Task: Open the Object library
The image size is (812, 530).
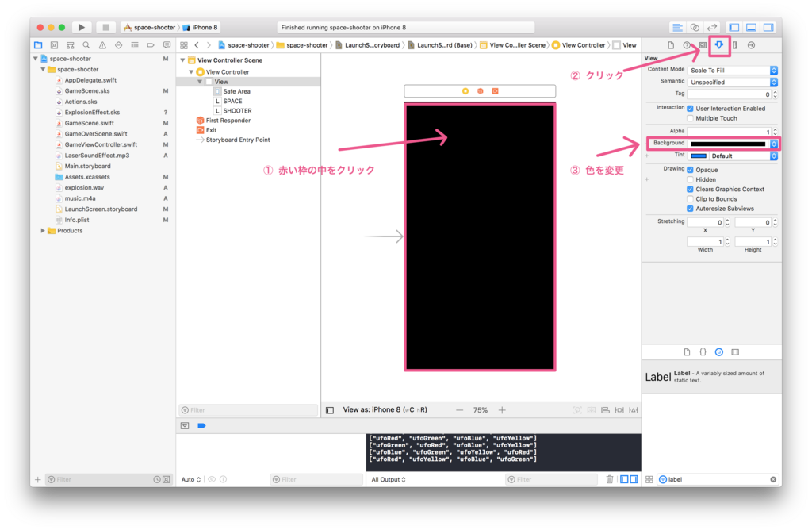Action: click(719, 351)
